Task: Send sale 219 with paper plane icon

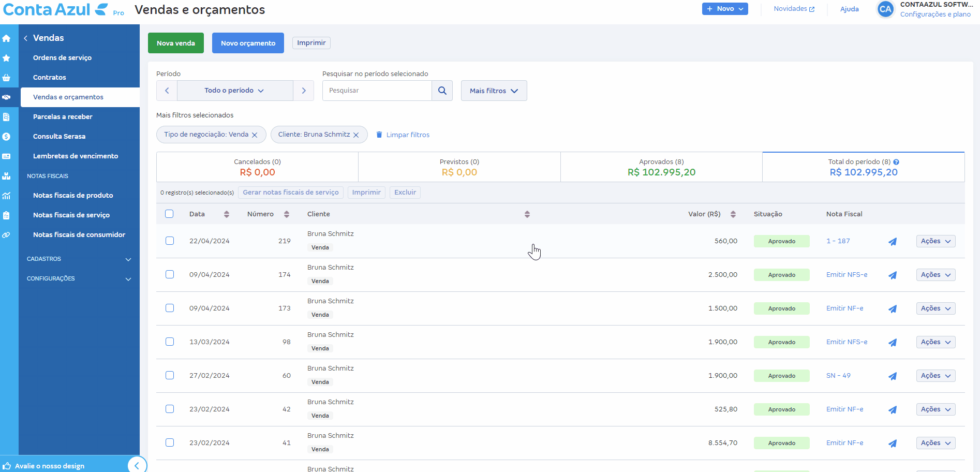Action: tap(893, 242)
